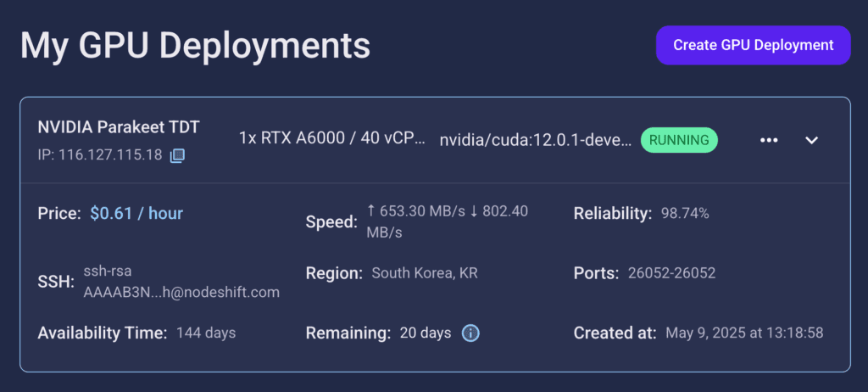Click the Availability Time 144 days value

(206, 333)
